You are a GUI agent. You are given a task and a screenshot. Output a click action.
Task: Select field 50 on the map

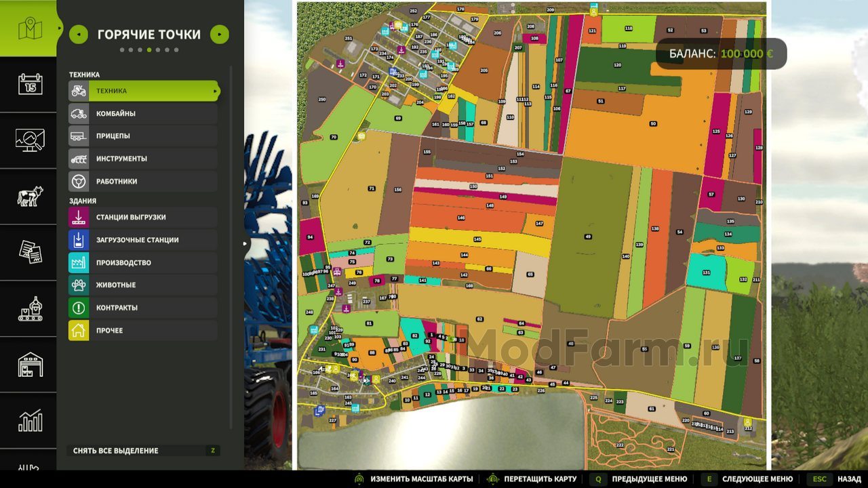[x=652, y=124]
